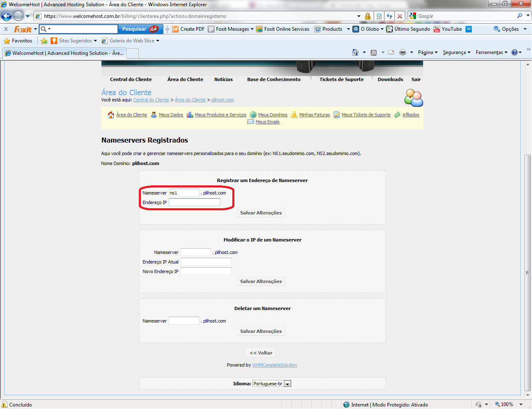The width and height of the screenshot is (532, 409).
Task: Click the Refresh page icon in address bar
Action: pos(389,16)
